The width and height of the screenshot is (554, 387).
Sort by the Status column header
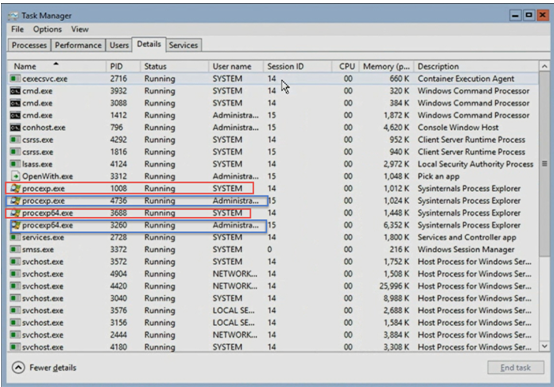175,66
